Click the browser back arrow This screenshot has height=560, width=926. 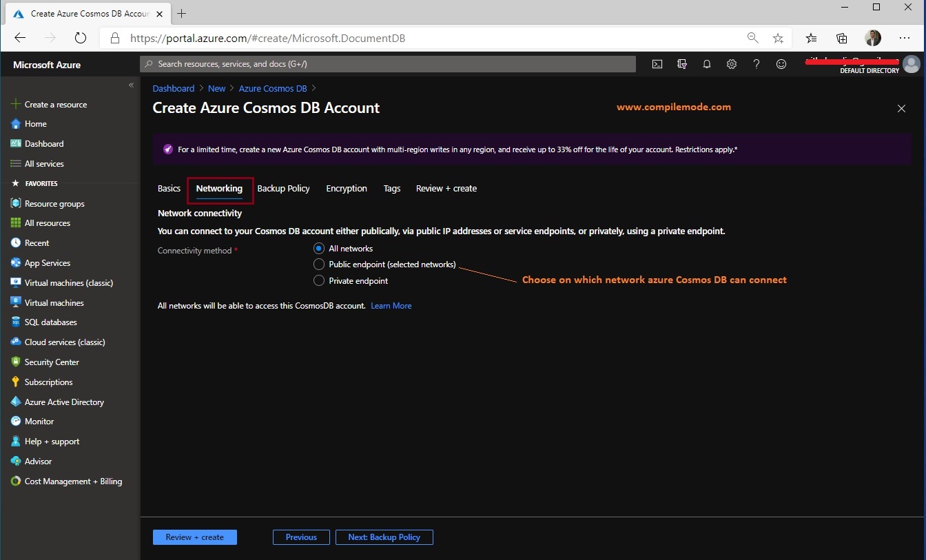[x=20, y=39]
